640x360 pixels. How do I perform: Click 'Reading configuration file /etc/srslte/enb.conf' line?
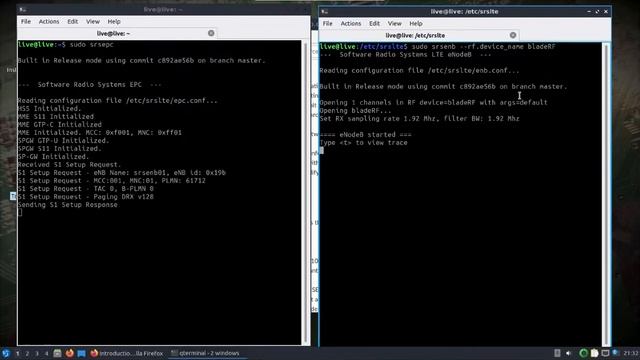pos(420,71)
